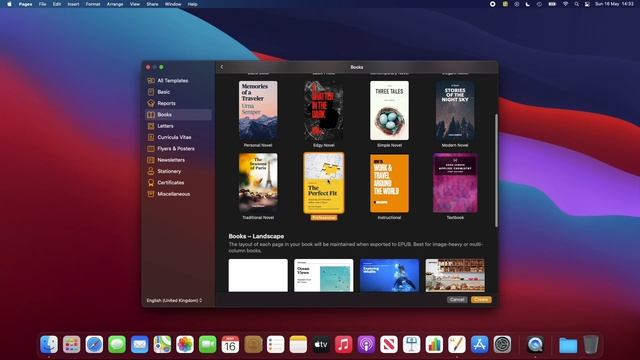
Task: Open the Stationery templates category
Action: tap(178, 171)
